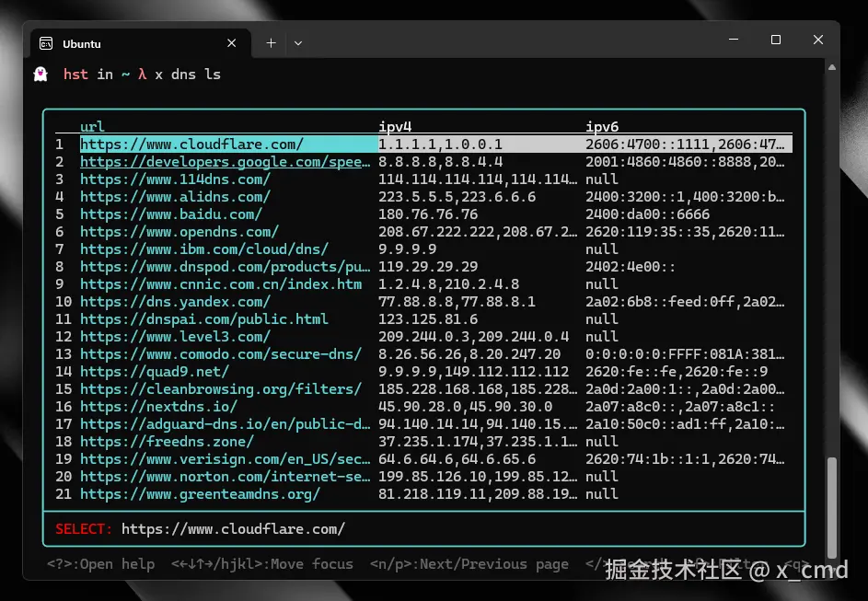
Task: Click the Ubuntu terminal icon on the tab
Action: click(45, 42)
